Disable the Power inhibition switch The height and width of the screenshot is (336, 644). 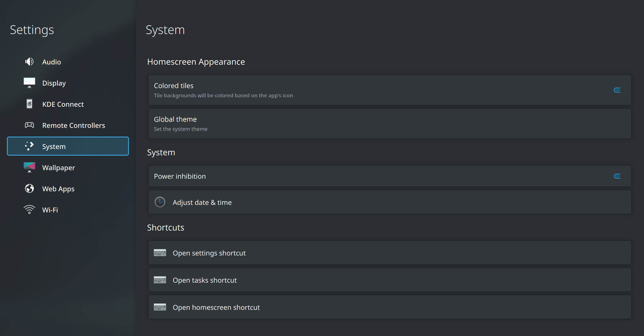(619, 176)
